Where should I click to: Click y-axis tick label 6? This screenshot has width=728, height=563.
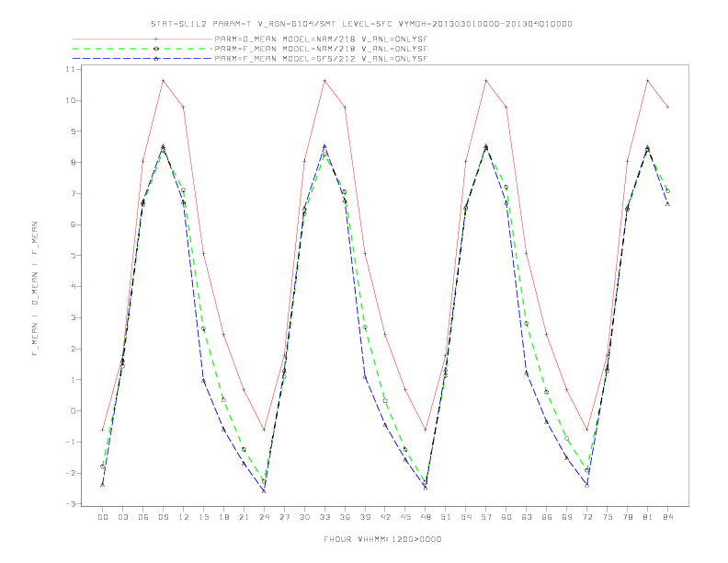coord(73,224)
